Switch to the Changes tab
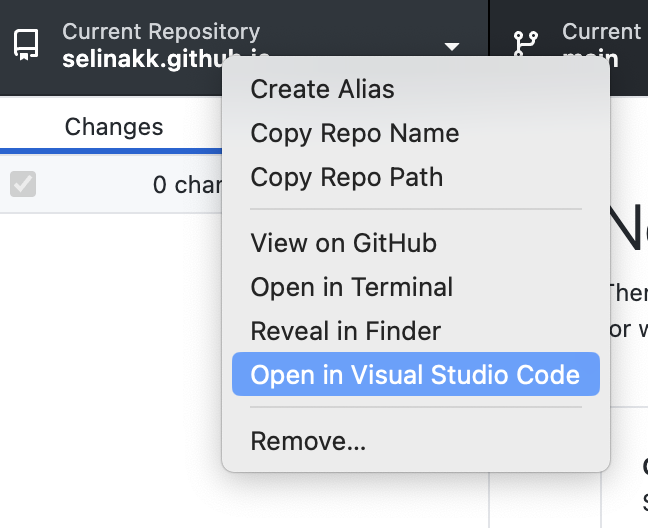The image size is (648, 528). click(113, 127)
